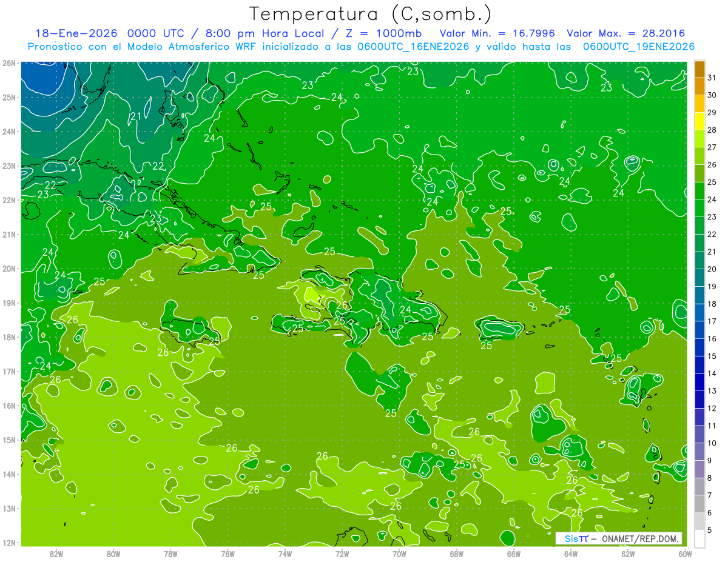
Task: Click the '60W' longitude axis label
Action: [685, 554]
